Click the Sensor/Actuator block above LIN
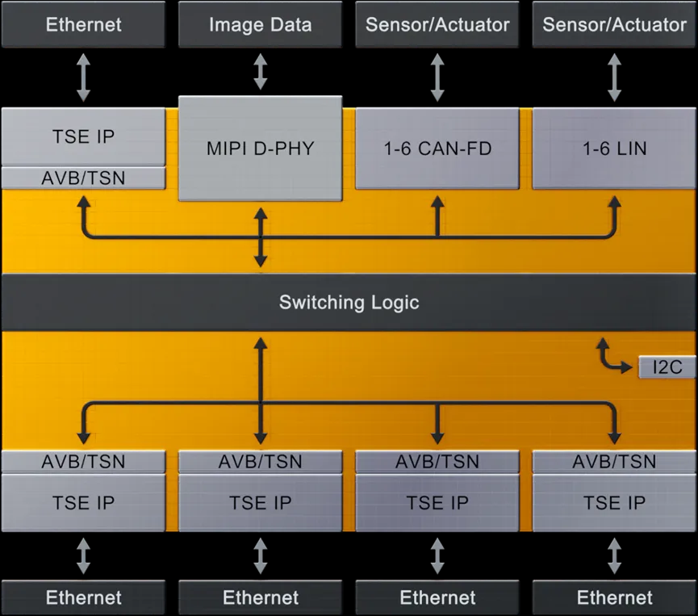 click(x=614, y=24)
